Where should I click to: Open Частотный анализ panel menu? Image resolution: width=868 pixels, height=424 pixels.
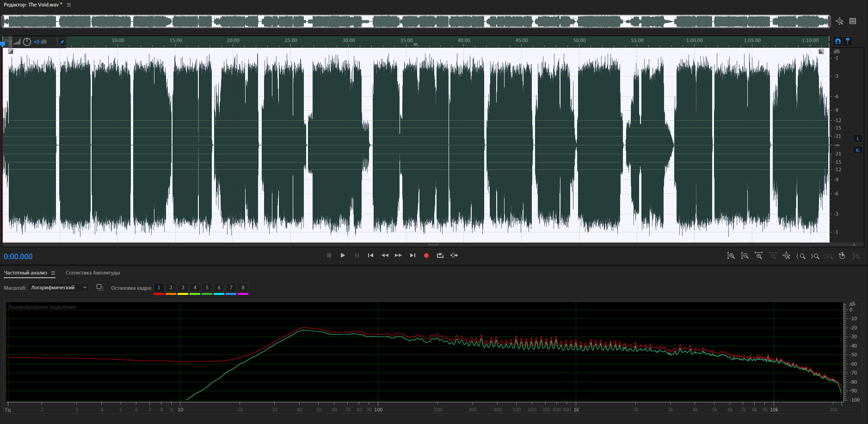click(53, 273)
